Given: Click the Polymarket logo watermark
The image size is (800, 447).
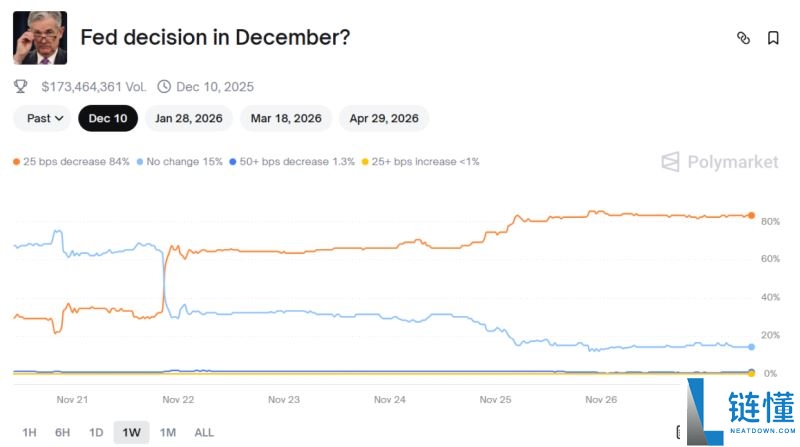Looking at the screenshot, I should (x=719, y=162).
